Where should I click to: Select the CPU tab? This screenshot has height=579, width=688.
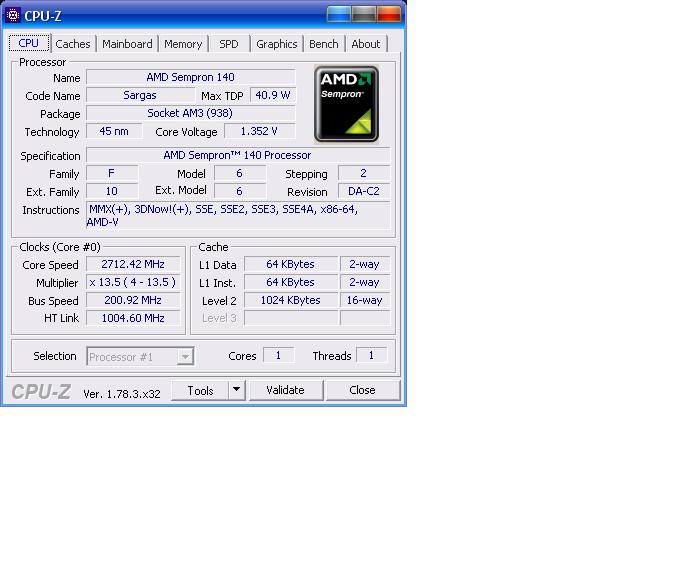coord(29,44)
